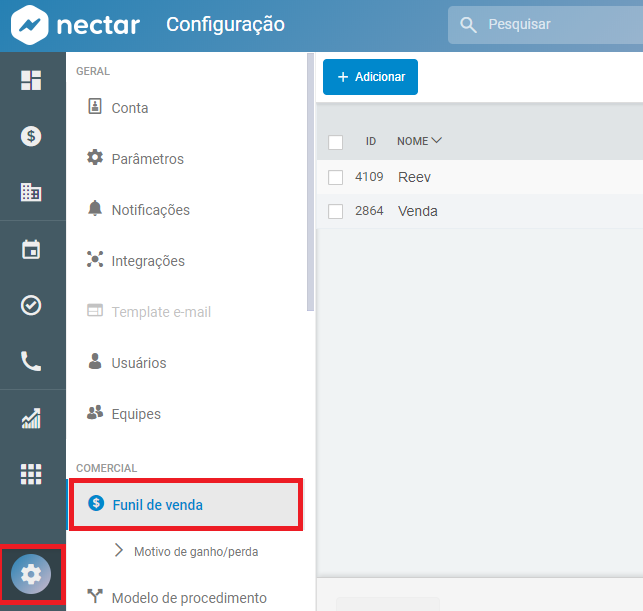Toggle the select-all checkbox in table header
643x611 pixels.
[x=336, y=142]
